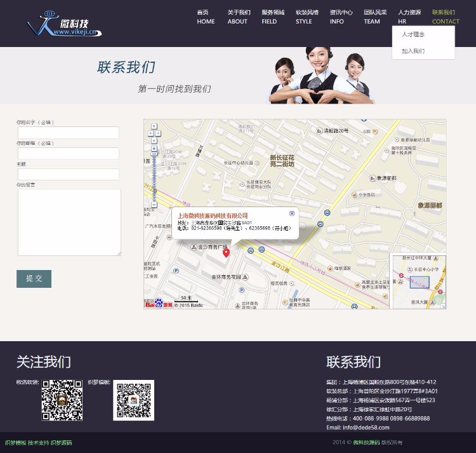Click the right QR code image

133,400
